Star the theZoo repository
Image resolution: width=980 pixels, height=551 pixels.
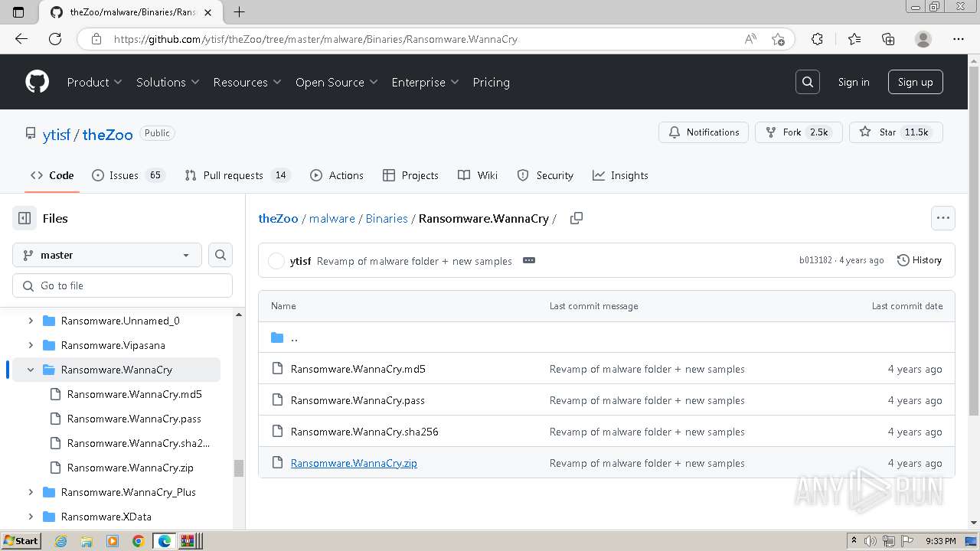point(879,132)
